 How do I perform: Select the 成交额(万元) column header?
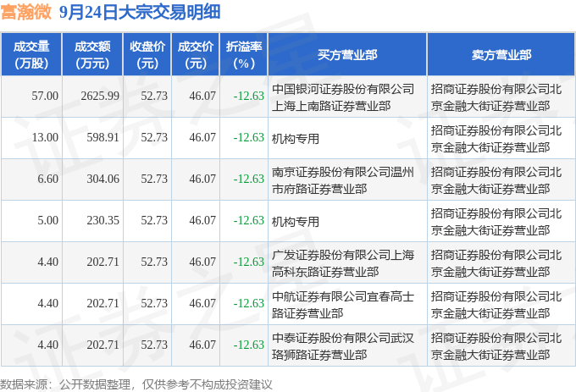[92, 55]
